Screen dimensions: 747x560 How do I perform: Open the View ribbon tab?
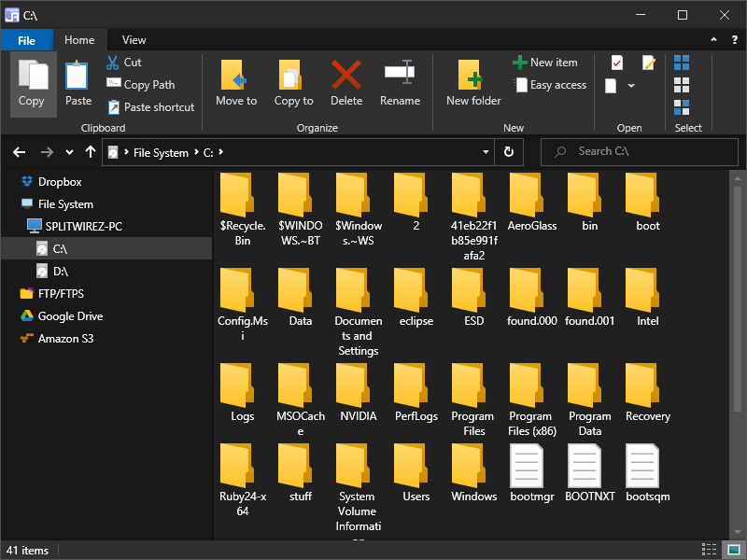[134, 40]
